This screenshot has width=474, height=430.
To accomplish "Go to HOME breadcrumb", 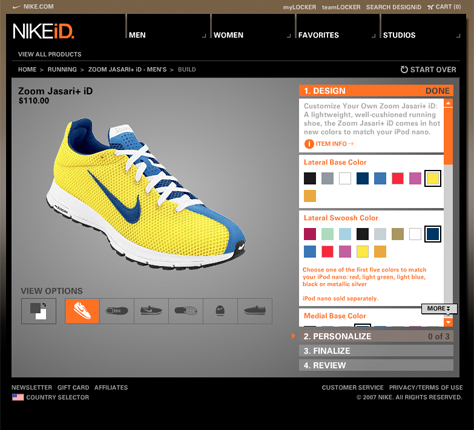I will click(x=27, y=70).
